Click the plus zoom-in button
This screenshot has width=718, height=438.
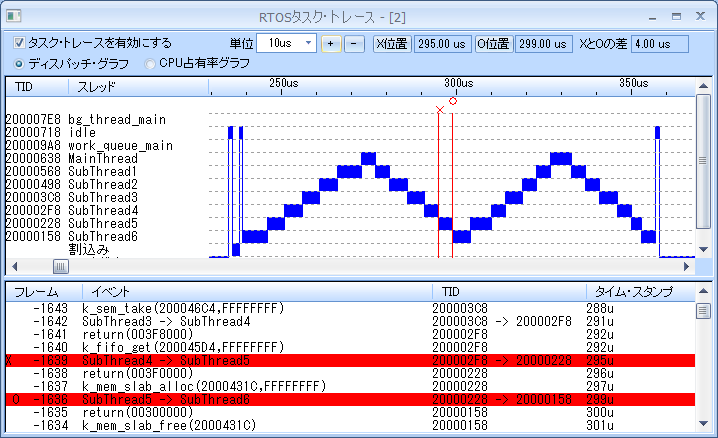[332, 44]
